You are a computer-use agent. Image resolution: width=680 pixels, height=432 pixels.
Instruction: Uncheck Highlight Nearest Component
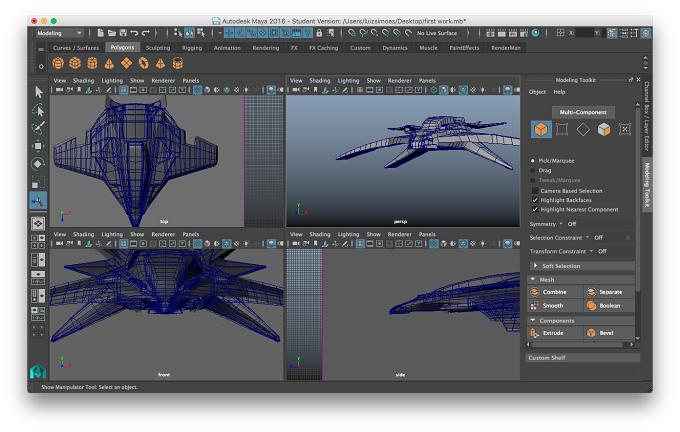pyautogui.click(x=535, y=209)
